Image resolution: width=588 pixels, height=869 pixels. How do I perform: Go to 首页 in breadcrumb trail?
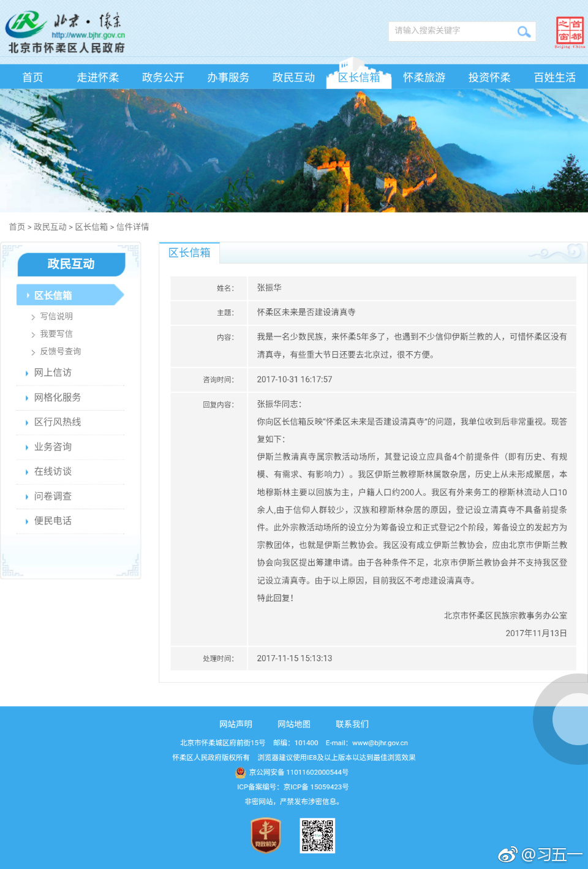coord(17,227)
